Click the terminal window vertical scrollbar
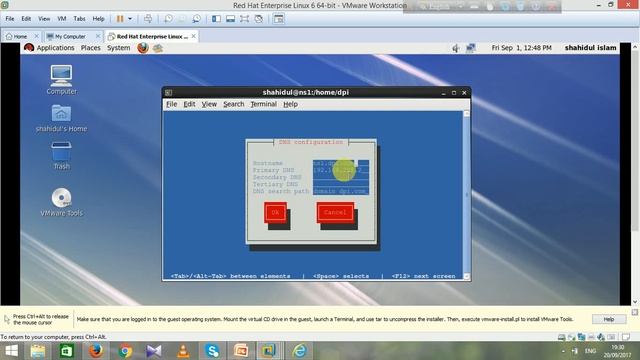This screenshot has height=360, width=640. [467, 195]
